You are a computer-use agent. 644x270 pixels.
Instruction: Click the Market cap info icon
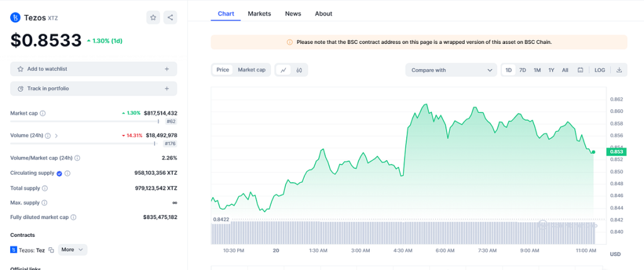(x=43, y=114)
